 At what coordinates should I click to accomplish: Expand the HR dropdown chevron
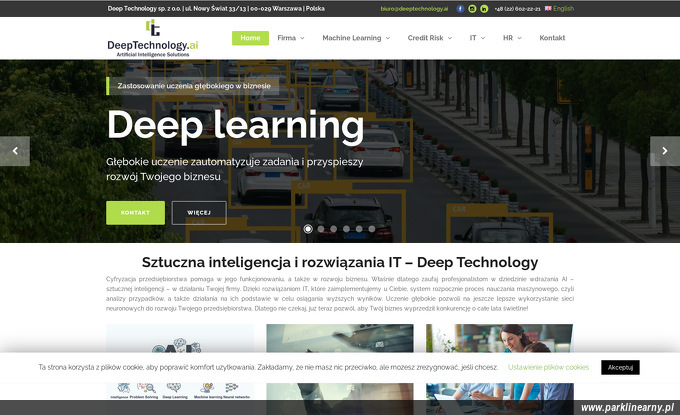point(519,38)
